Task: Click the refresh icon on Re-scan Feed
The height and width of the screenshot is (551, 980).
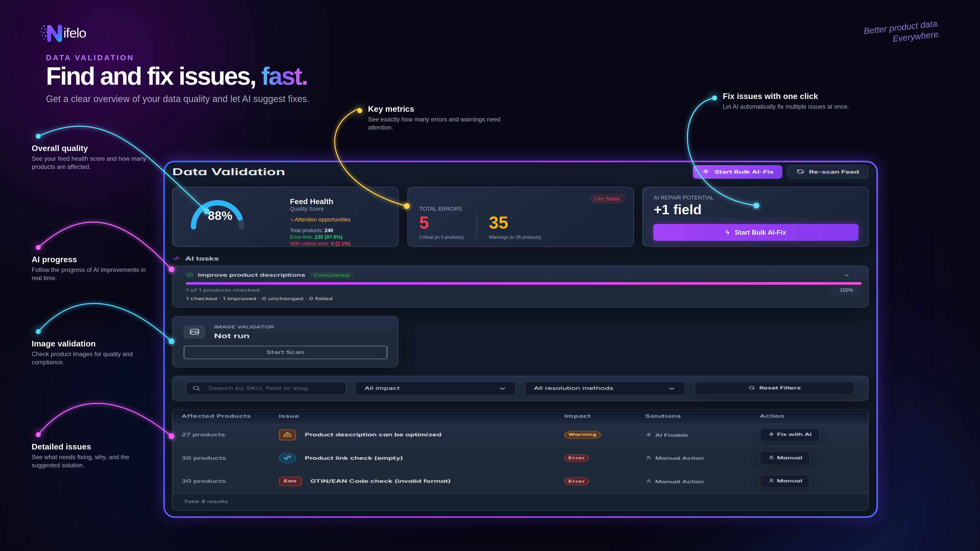Action: 800,171
